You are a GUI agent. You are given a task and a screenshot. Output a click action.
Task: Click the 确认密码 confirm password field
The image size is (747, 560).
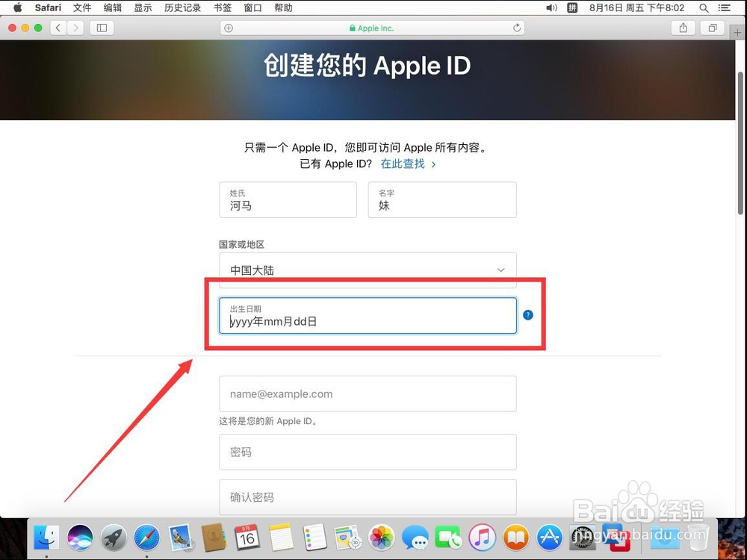368,497
